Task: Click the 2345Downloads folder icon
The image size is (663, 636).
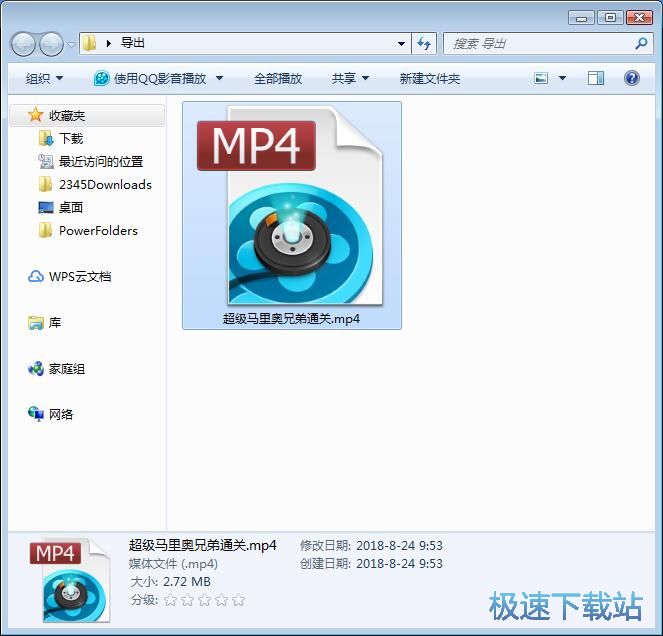Action: pyautogui.click(x=46, y=184)
